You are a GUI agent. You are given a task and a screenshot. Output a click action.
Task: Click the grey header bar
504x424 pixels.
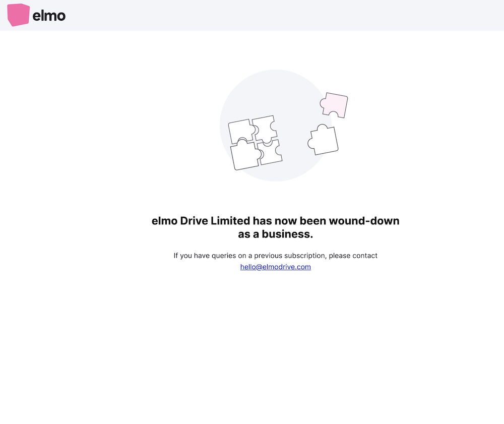[x=252, y=15]
